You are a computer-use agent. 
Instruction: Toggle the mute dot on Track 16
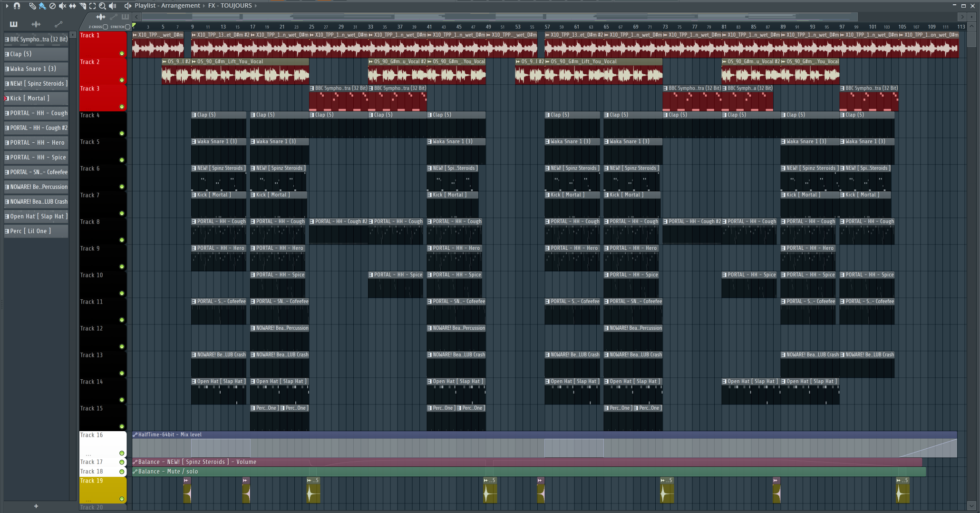point(122,453)
